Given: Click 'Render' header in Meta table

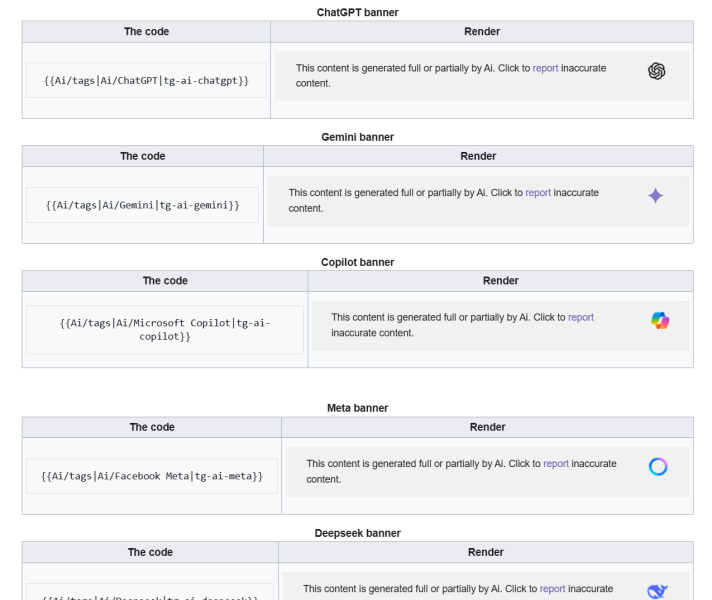Looking at the screenshot, I should [x=487, y=427].
